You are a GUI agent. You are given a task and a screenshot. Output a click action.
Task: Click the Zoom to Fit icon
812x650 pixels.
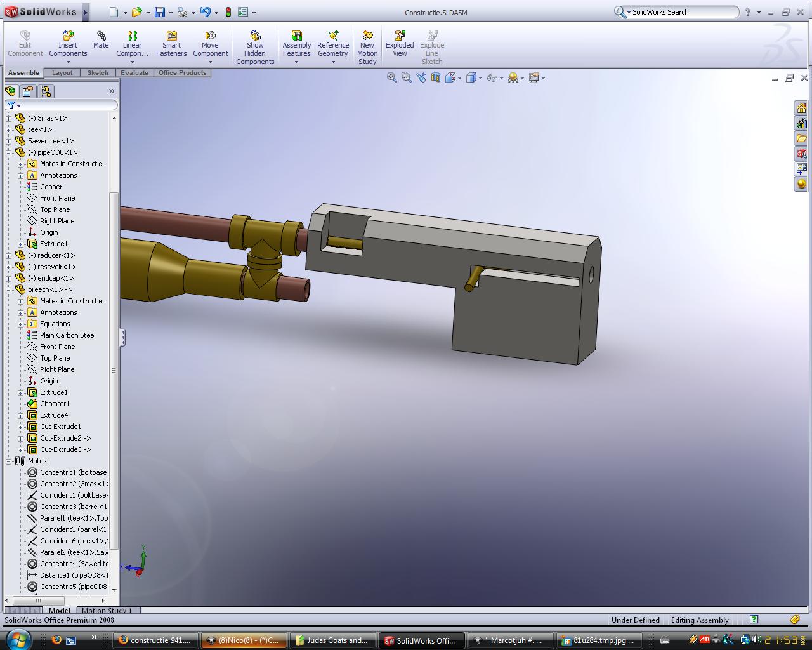click(x=392, y=77)
